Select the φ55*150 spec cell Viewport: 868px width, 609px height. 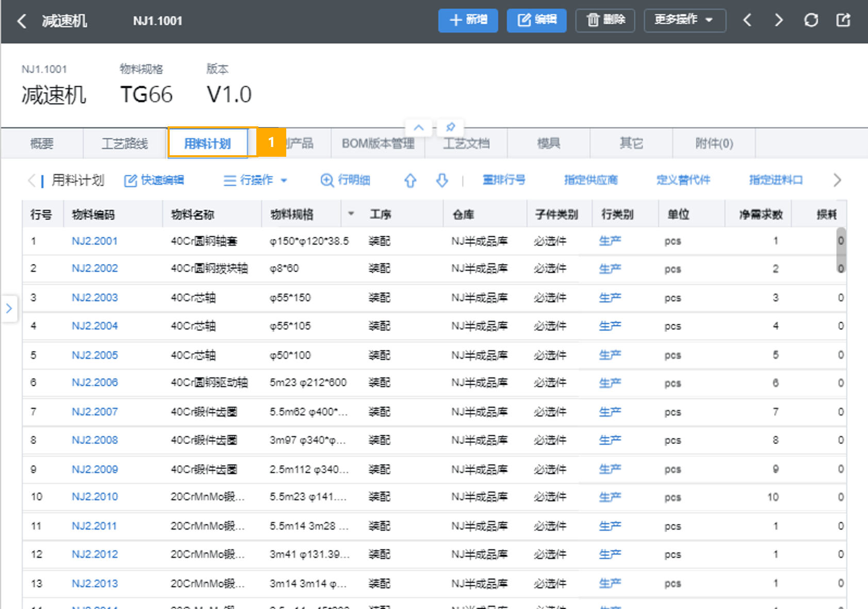290,298
